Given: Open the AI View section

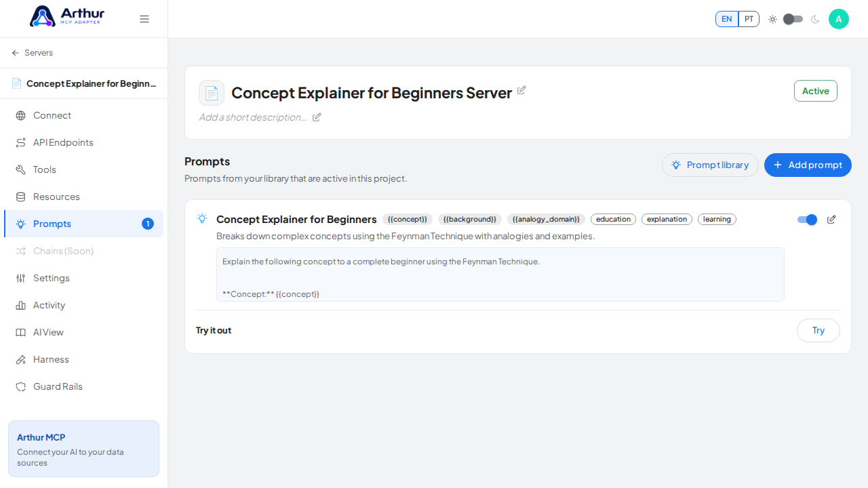Looking at the screenshot, I should click(x=83, y=332).
